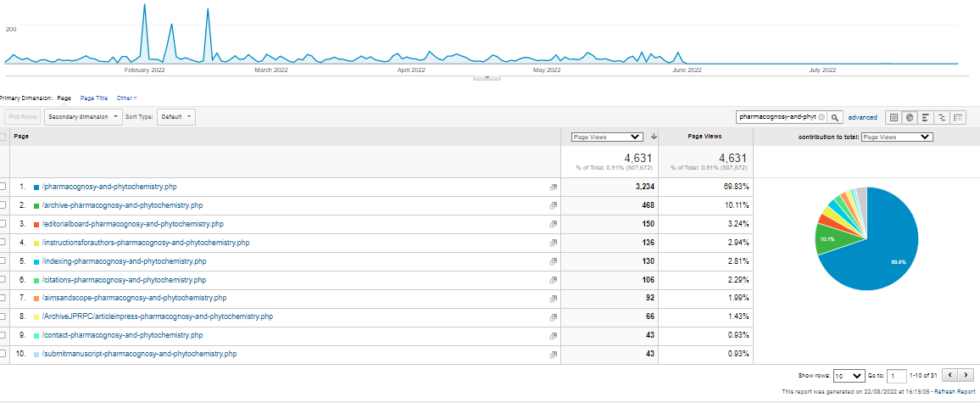The height and width of the screenshot is (403, 980).
Task: Go to the next page of results
Action: 966,375
